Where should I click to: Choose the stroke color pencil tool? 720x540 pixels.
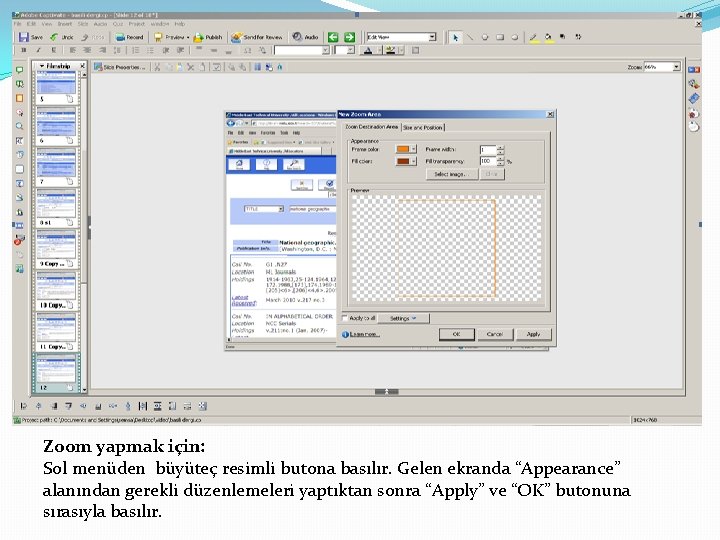pyautogui.click(x=533, y=37)
